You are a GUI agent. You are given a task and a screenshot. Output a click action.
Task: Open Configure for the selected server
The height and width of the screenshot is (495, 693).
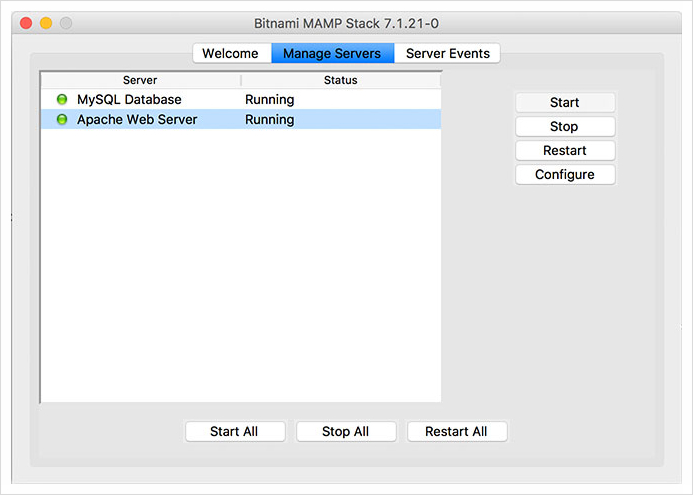coord(565,175)
